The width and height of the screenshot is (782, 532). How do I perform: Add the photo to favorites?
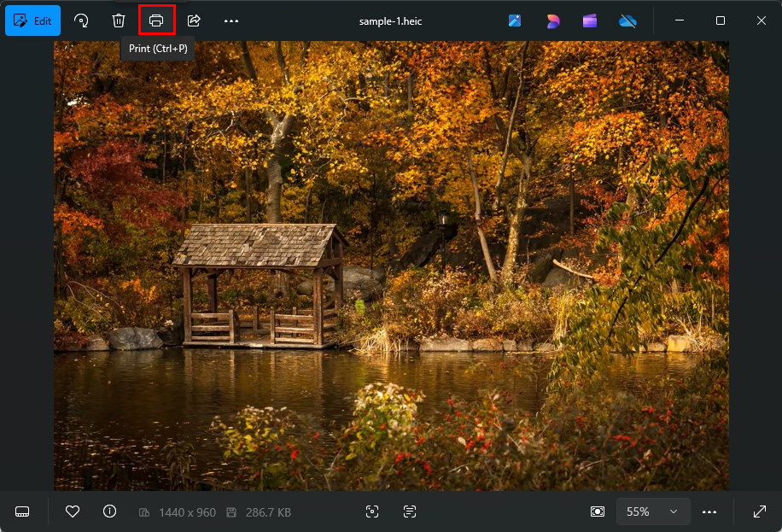pos(73,511)
